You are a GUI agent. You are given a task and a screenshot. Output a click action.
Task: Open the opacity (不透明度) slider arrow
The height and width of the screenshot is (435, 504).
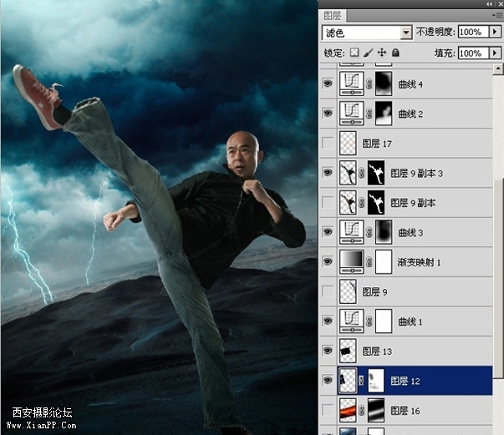click(x=495, y=32)
